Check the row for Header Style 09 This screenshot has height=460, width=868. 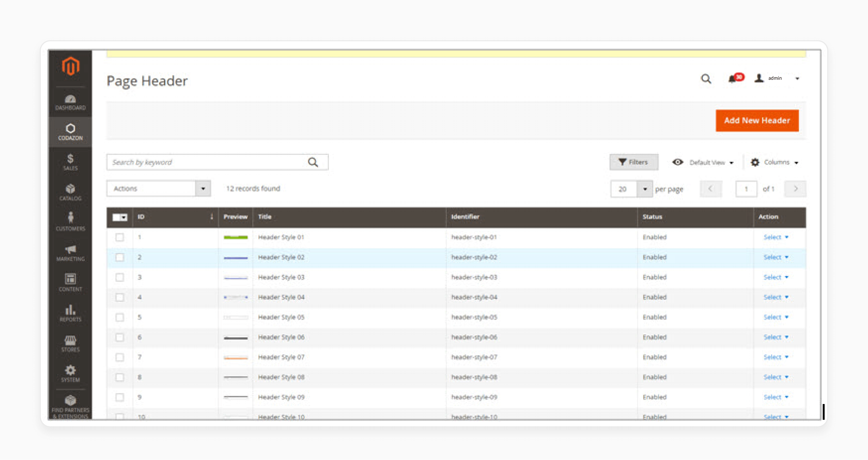tap(119, 397)
